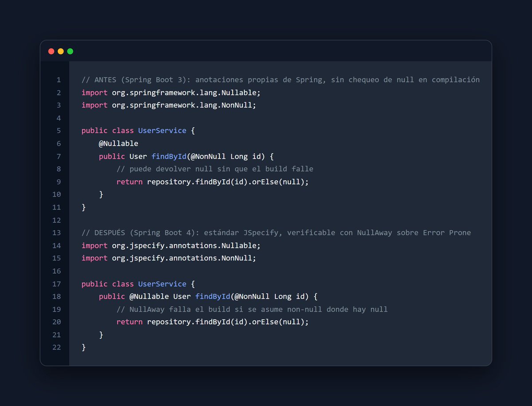Click UserService class name on line 17
532x406 pixels.
162,284
